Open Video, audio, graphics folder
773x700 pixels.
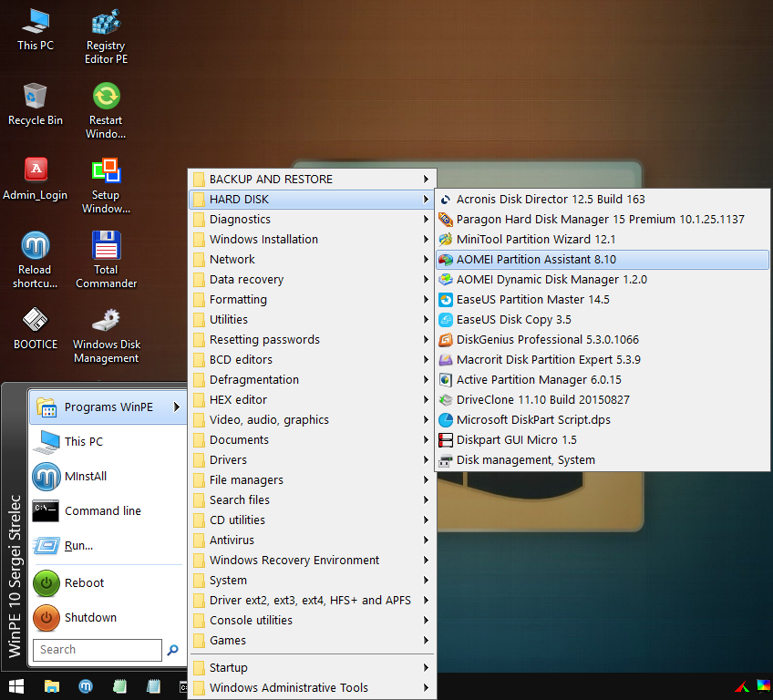click(312, 419)
